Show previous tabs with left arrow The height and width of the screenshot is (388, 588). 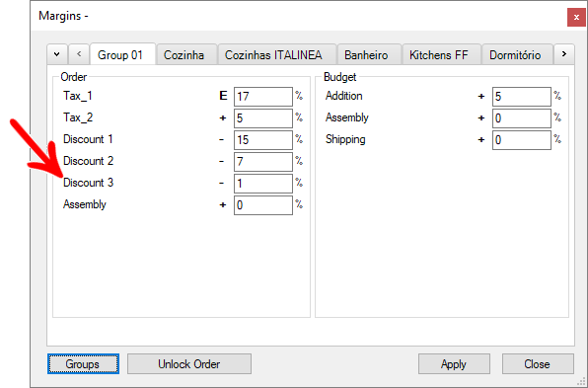tap(79, 54)
